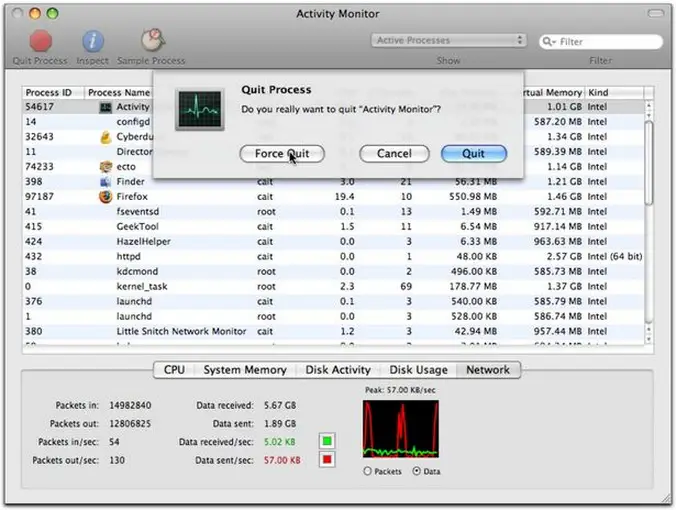Click the window resize grip corner
This screenshot has height=510, width=676.
(667, 499)
